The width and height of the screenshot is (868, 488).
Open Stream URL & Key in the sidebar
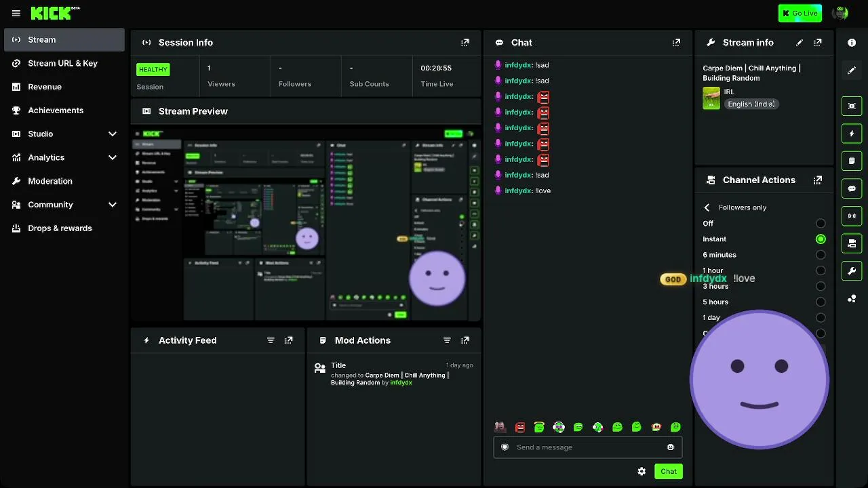[x=64, y=64]
